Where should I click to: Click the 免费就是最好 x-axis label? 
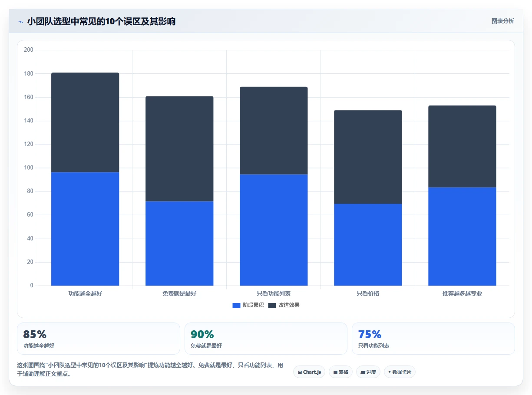click(179, 293)
